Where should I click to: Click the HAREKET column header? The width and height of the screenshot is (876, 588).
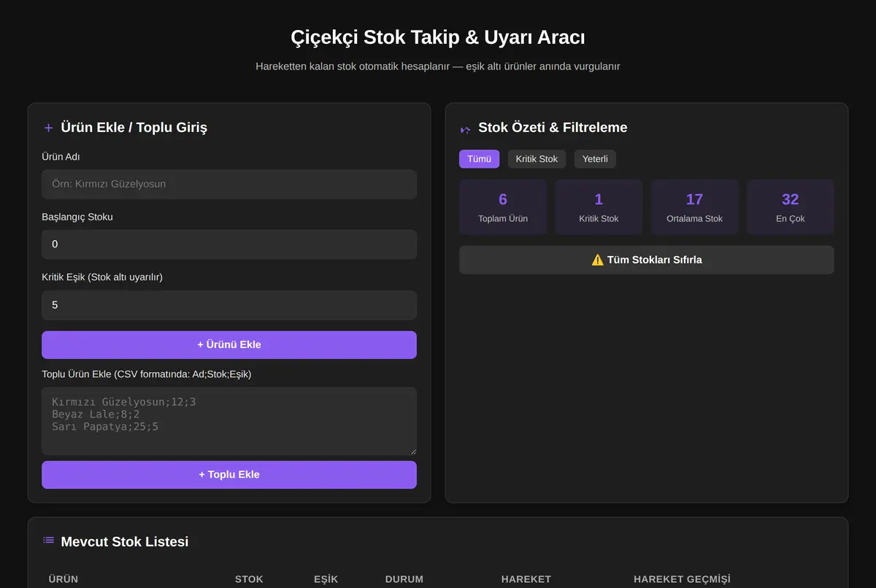pyautogui.click(x=526, y=579)
